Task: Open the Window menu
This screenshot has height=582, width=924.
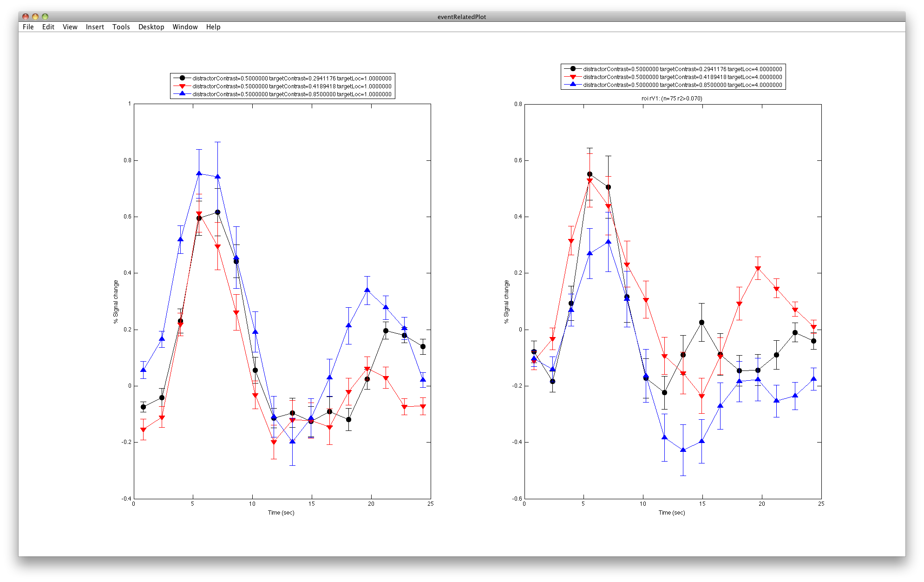Action: pos(185,27)
